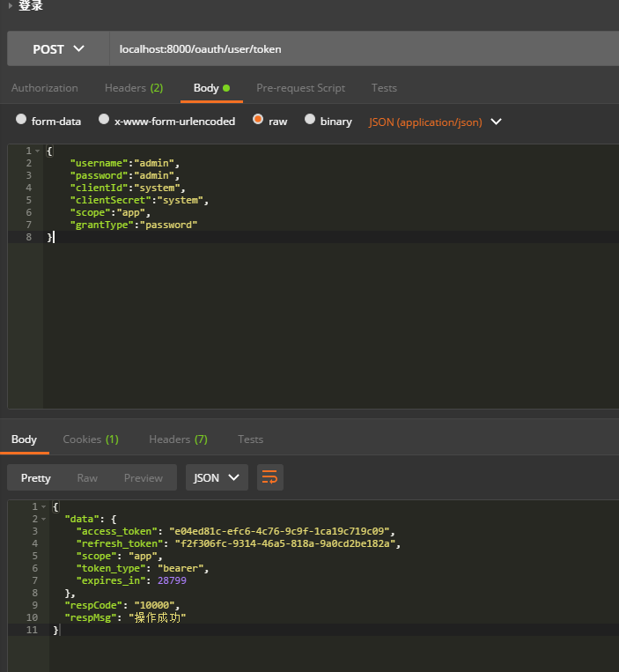The image size is (619, 672).
Task: Click the empty area of the request body editor
Action: (x=330, y=326)
